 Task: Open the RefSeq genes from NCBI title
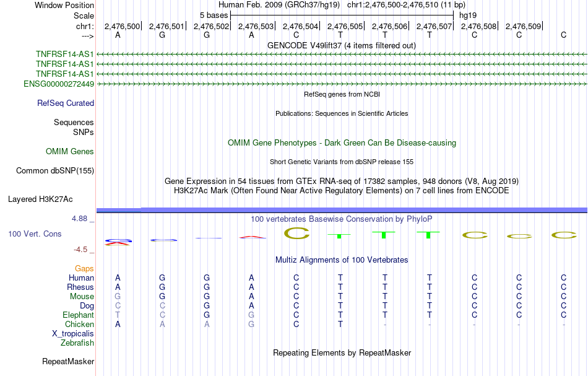click(x=342, y=95)
